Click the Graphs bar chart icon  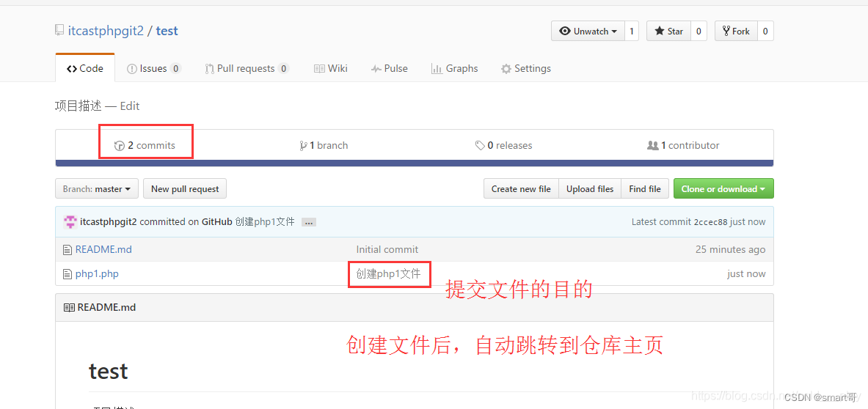click(437, 69)
